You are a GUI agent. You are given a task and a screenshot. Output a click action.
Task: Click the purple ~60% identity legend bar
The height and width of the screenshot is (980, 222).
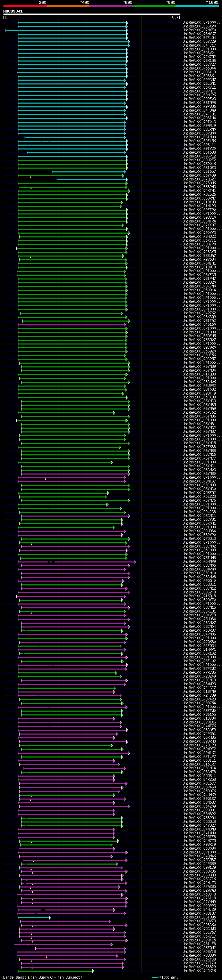[111, 6]
